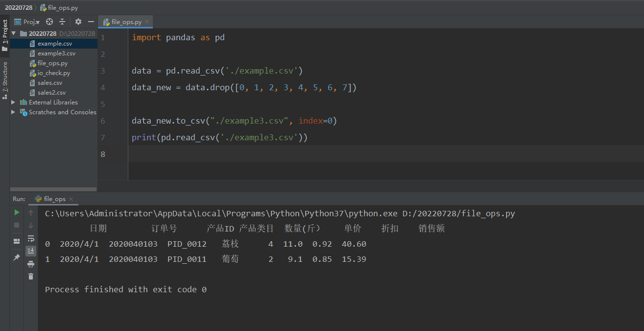Viewport: 644px width, 331px height.
Task: Switch to the file_ops.py editor tab
Action: tap(126, 22)
